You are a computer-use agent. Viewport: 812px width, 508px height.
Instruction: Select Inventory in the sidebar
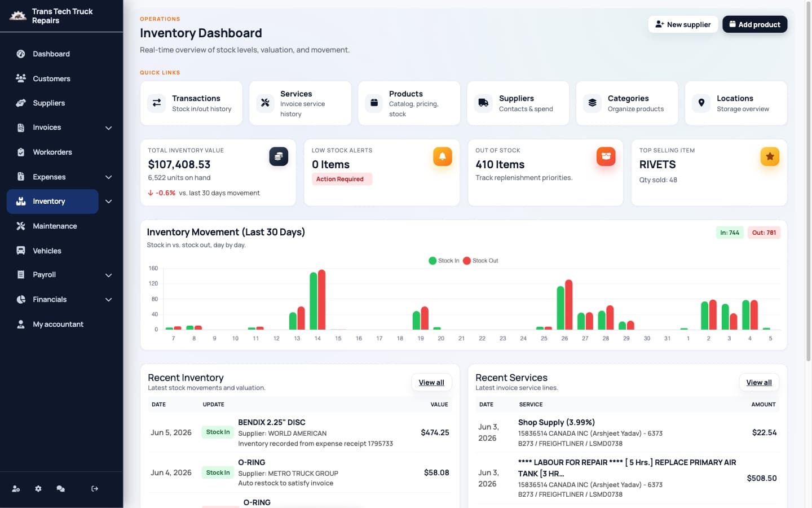click(x=52, y=202)
